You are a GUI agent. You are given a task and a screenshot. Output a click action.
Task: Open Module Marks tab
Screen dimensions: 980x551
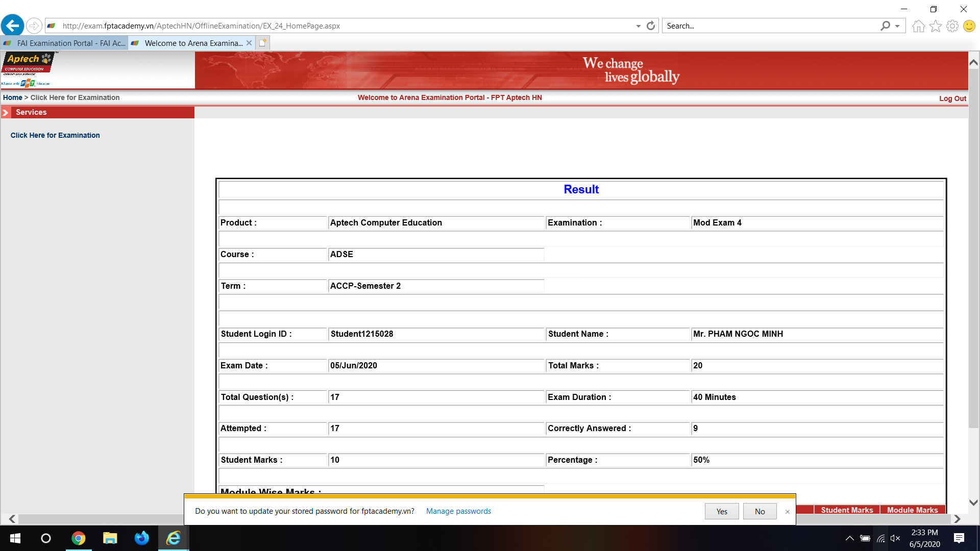(x=912, y=510)
